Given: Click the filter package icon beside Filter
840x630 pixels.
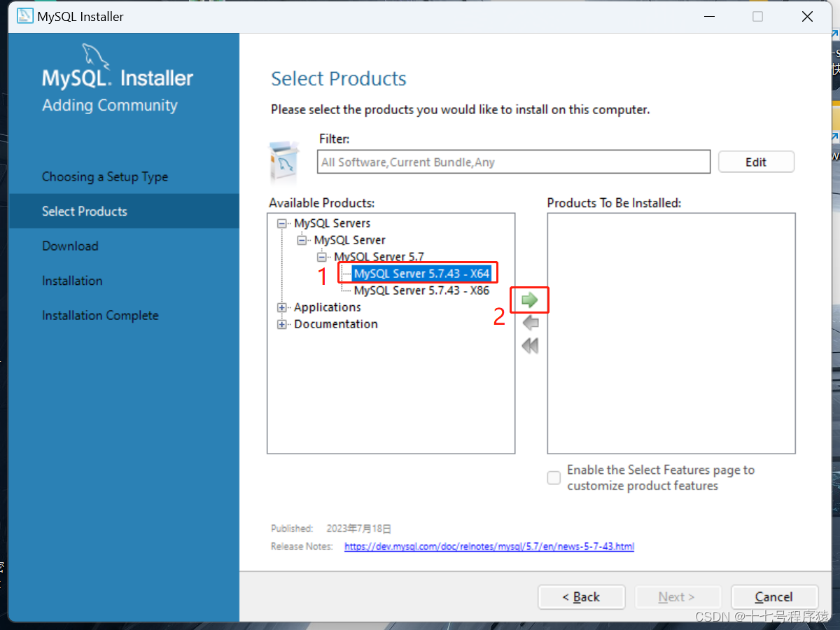Looking at the screenshot, I should tap(285, 162).
